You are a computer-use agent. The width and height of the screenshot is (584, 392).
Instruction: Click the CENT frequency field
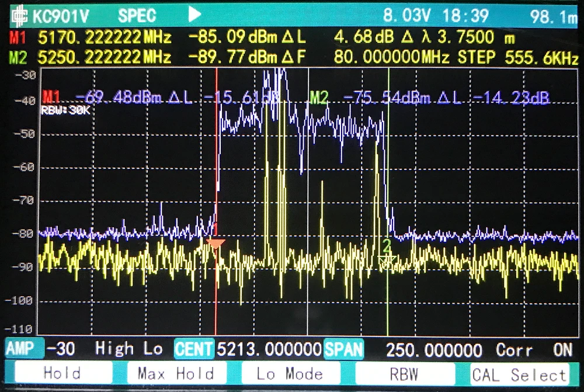194,349
